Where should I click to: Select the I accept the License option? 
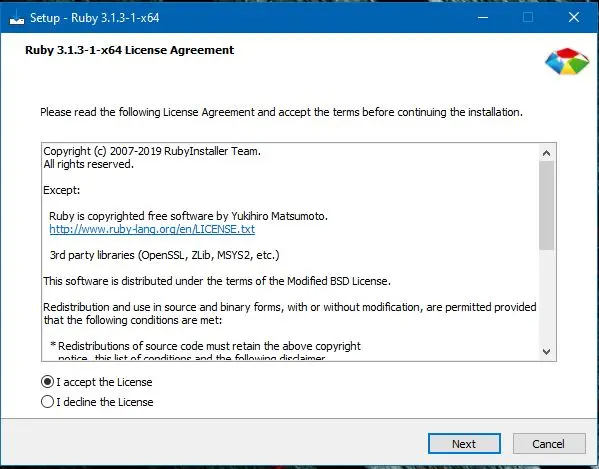pyautogui.click(x=97, y=382)
